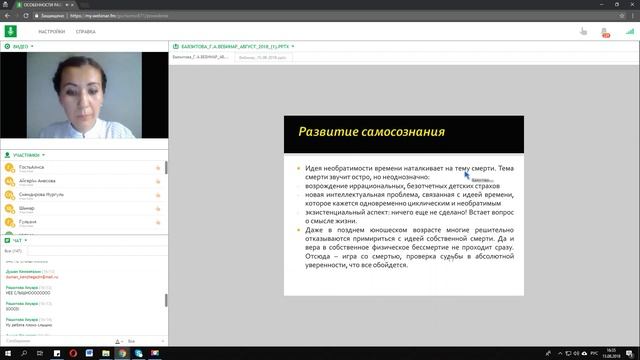Click the УЧАСТНИКИ panel person icon
640x360 pixels.
click(7, 155)
